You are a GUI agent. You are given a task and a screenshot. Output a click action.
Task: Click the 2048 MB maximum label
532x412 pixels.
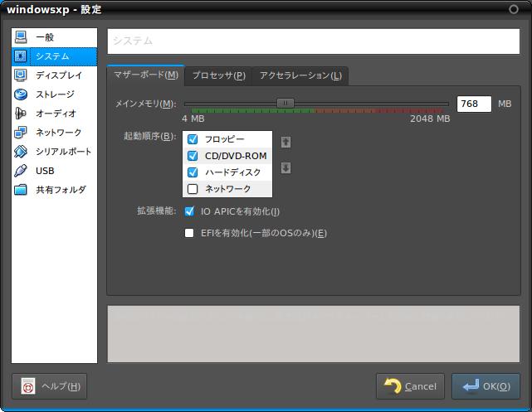point(430,119)
